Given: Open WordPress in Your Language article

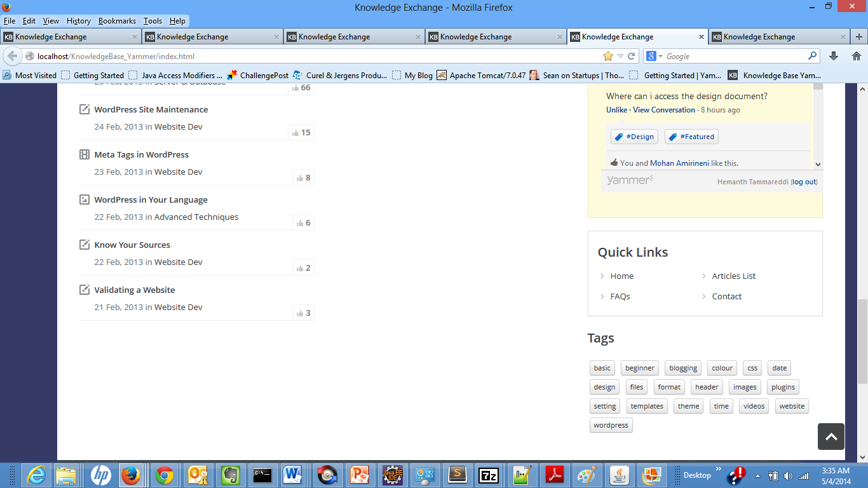Looking at the screenshot, I should coord(151,200).
